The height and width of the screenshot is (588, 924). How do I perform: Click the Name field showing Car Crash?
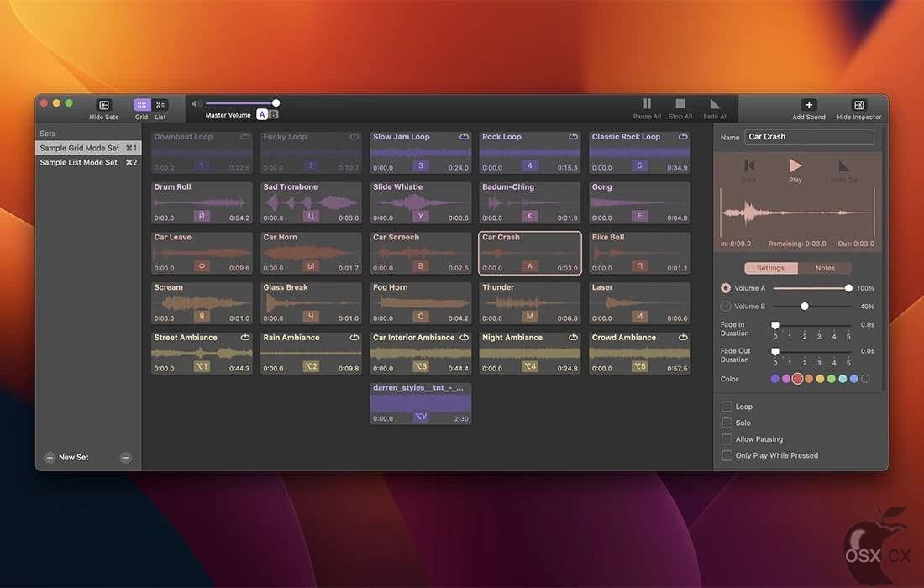click(x=809, y=137)
